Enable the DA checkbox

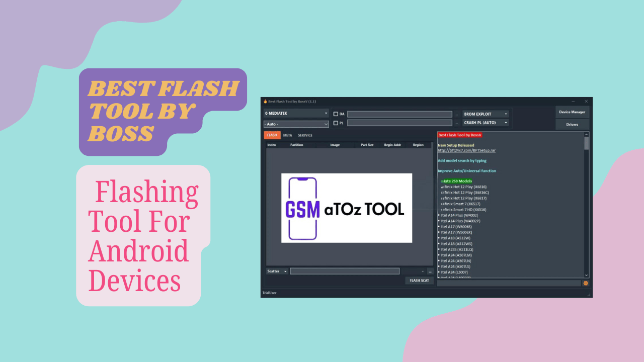pos(336,114)
